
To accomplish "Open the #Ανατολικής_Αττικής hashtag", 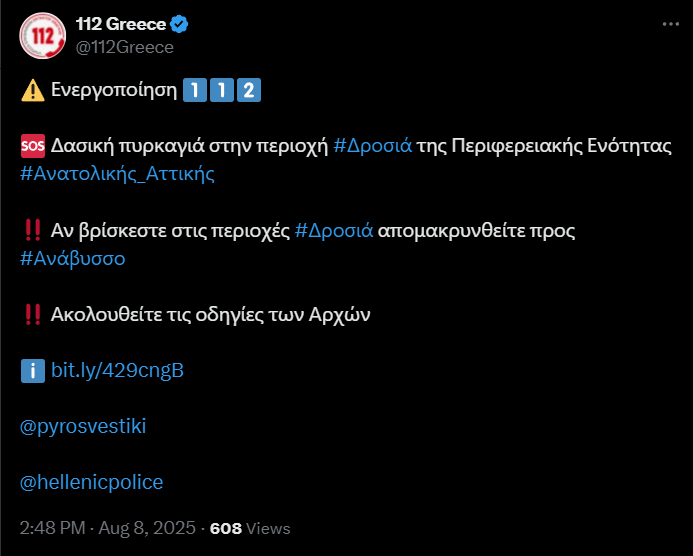I will pyautogui.click(x=117, y=174).
